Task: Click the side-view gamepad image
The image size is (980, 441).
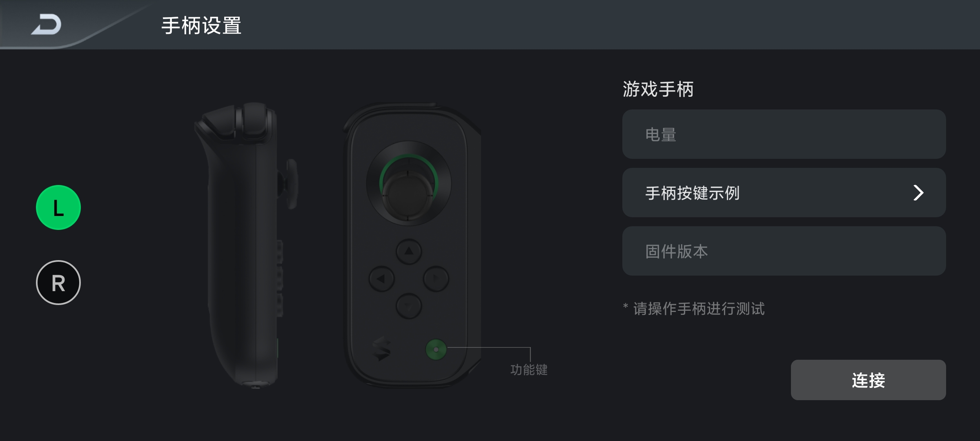Action: point(246,245)
